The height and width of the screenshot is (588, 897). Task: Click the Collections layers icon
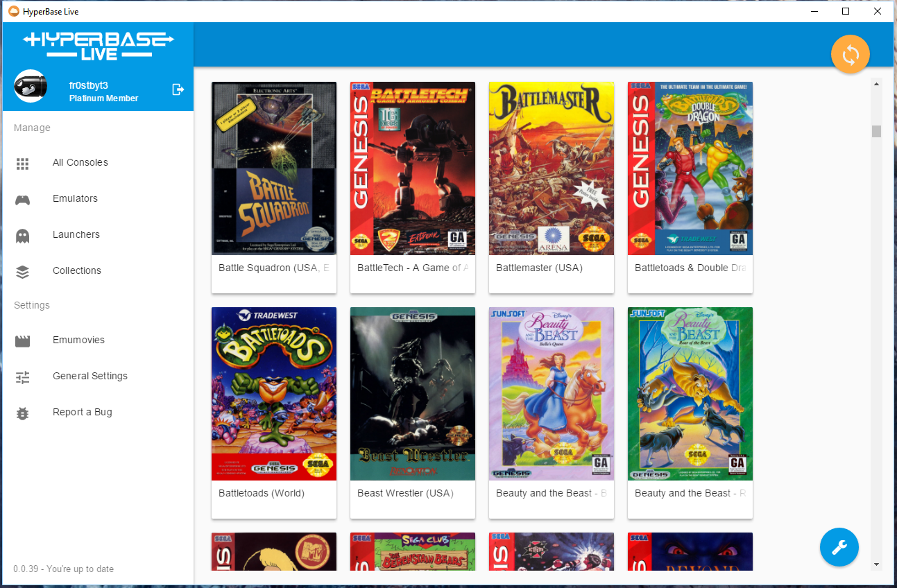23,272
